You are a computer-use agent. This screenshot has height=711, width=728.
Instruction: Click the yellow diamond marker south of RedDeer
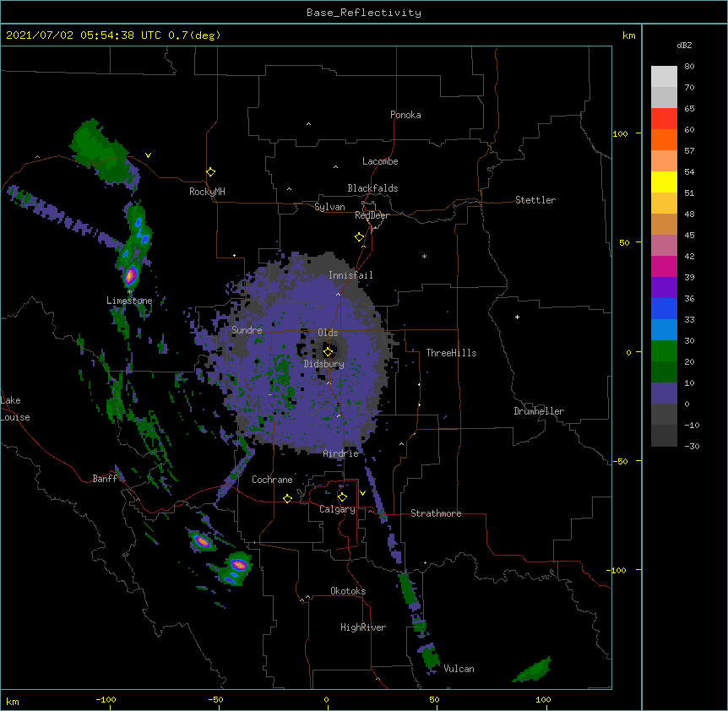tap(360, 237)
